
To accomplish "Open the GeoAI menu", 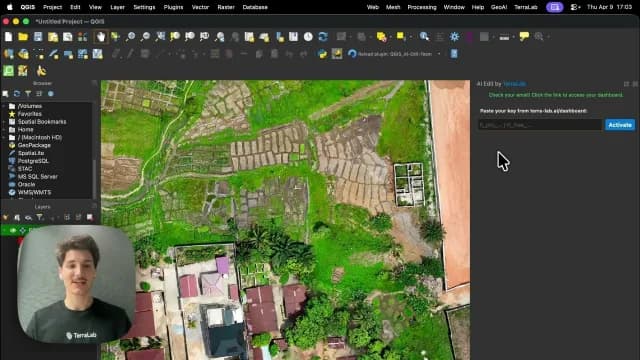I will pyautogui.click(x=499, y=7).
